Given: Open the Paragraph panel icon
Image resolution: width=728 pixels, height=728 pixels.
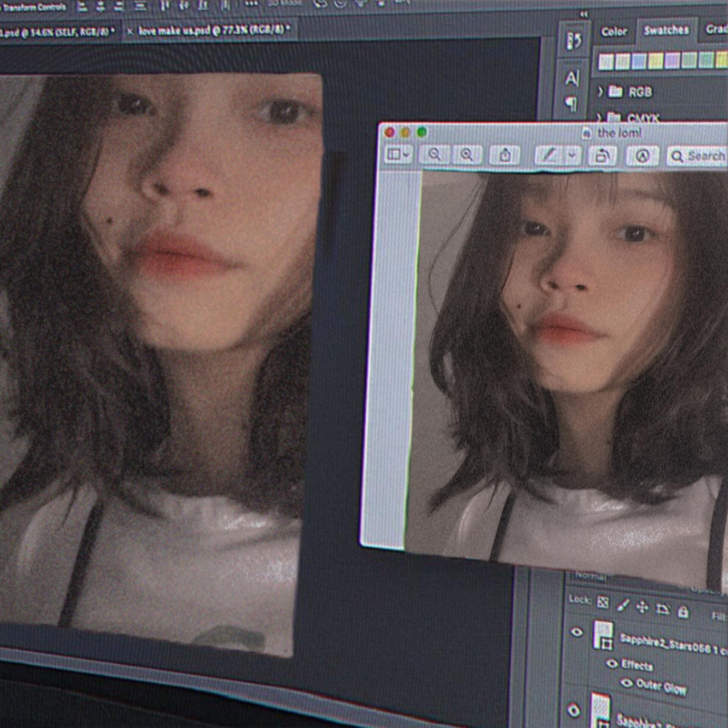Looking at the screenshot, I should tap(571, 104).
